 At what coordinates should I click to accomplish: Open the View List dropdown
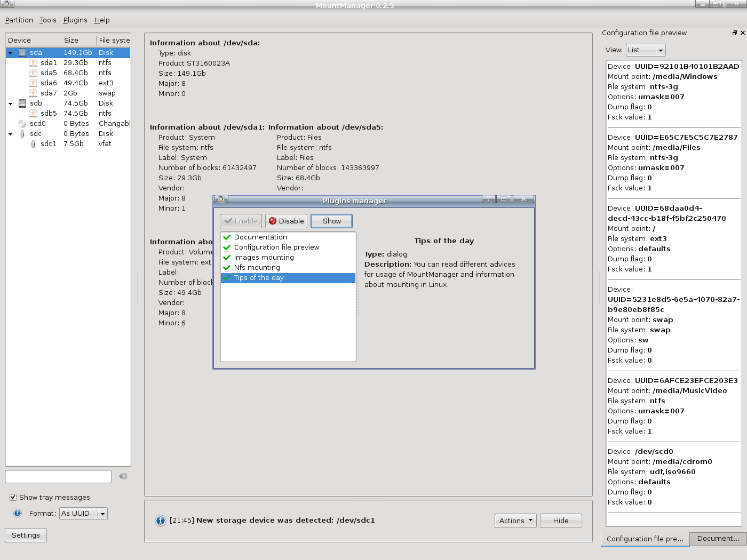646,50
